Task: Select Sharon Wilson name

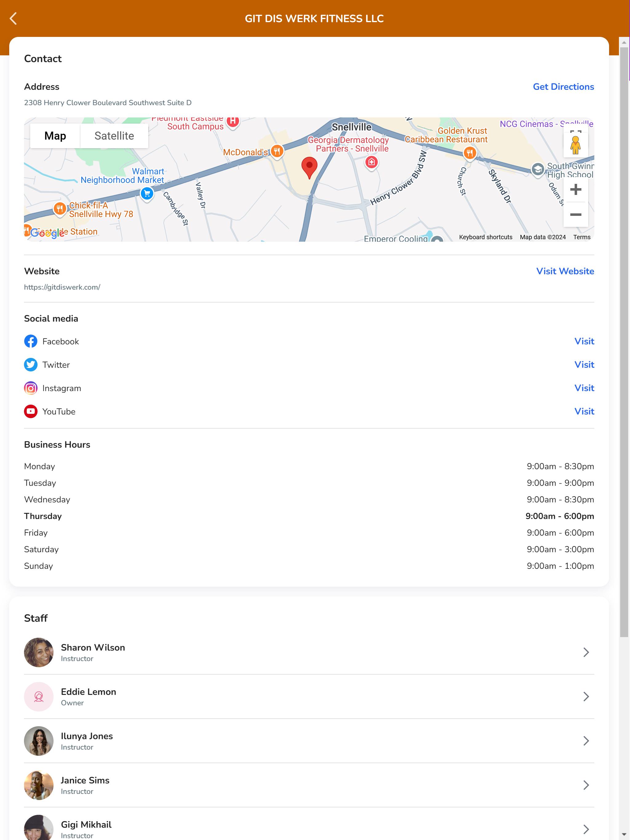Action: tap(93, 648)
